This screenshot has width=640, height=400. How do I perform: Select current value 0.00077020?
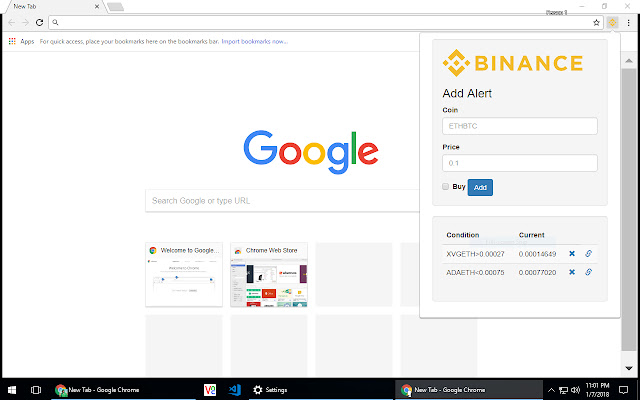click(x=537, y=272)
